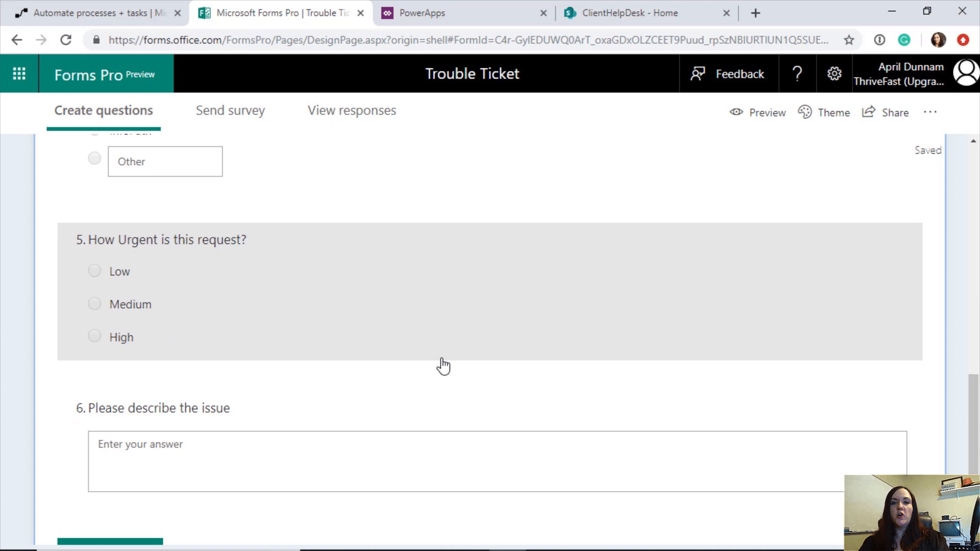This screenshot has width=980, height=551.
Task: Select the Other radio button
Action: coord(94,158)
